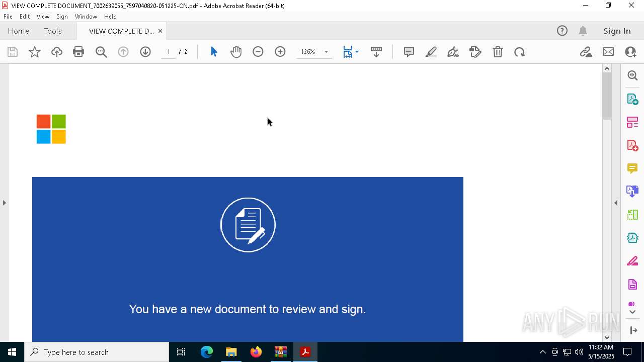
Task: Go to previous page arrow
Action: [123, 52]
